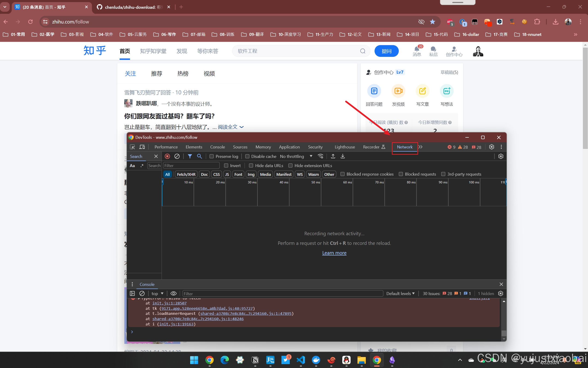588x368 pixels.
Task: Switch to the Elements tab
Action: [x=194, y=147]
